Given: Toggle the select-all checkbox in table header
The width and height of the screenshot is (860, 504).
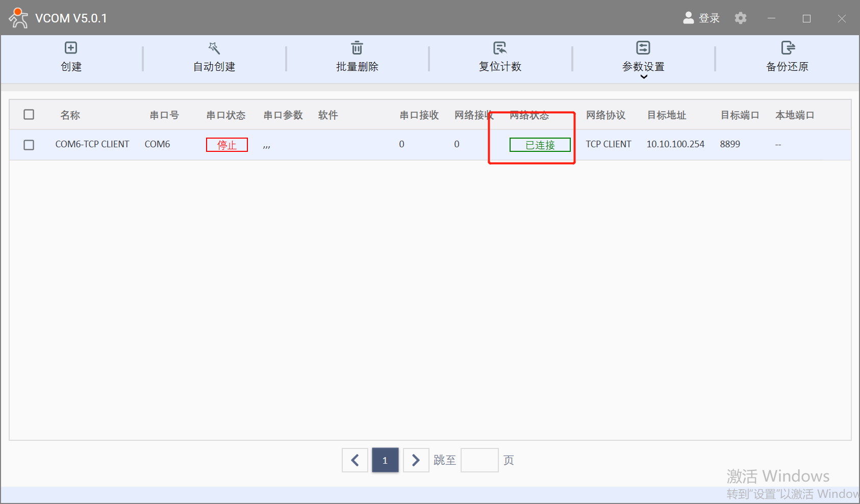Looking at the screenshot, I should click(x=29, y=115).
